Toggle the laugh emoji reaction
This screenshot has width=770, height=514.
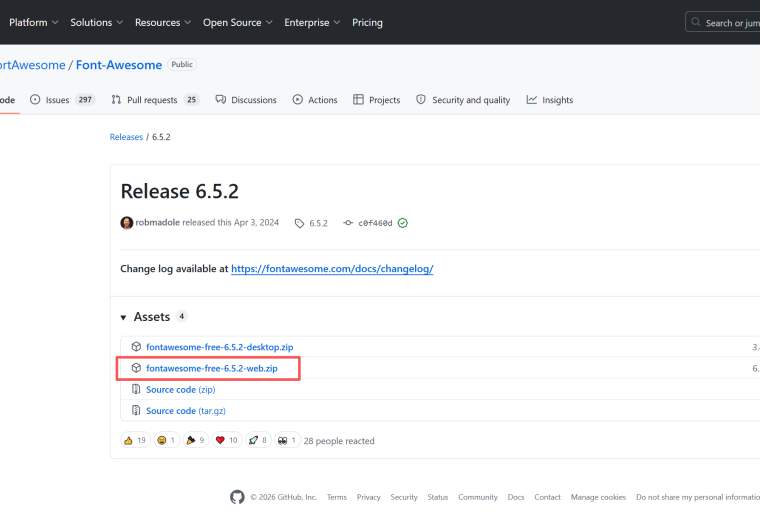[x=166, y=440]
